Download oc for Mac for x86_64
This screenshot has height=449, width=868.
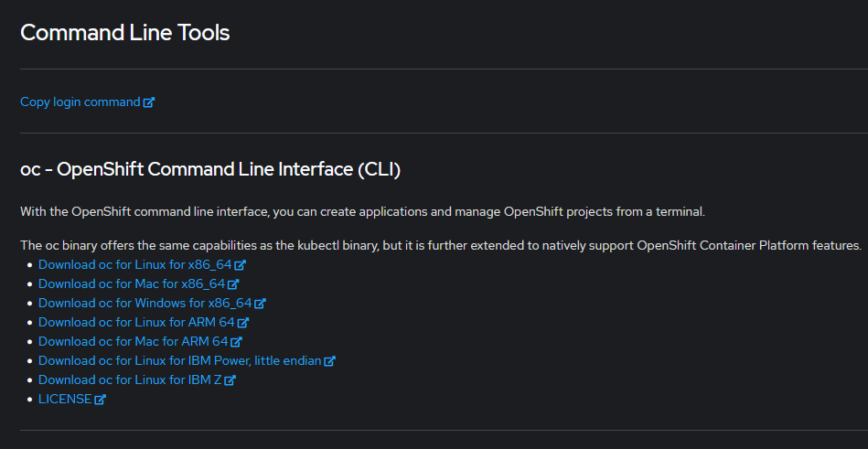[132, 284]
